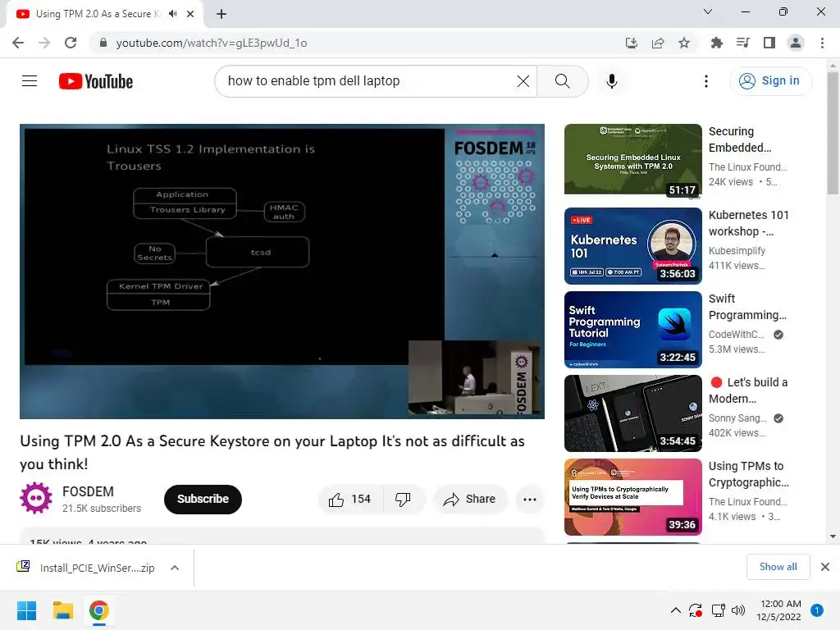Clear the search box text
This screenshot has height=630, width=840.
(523, 81)
